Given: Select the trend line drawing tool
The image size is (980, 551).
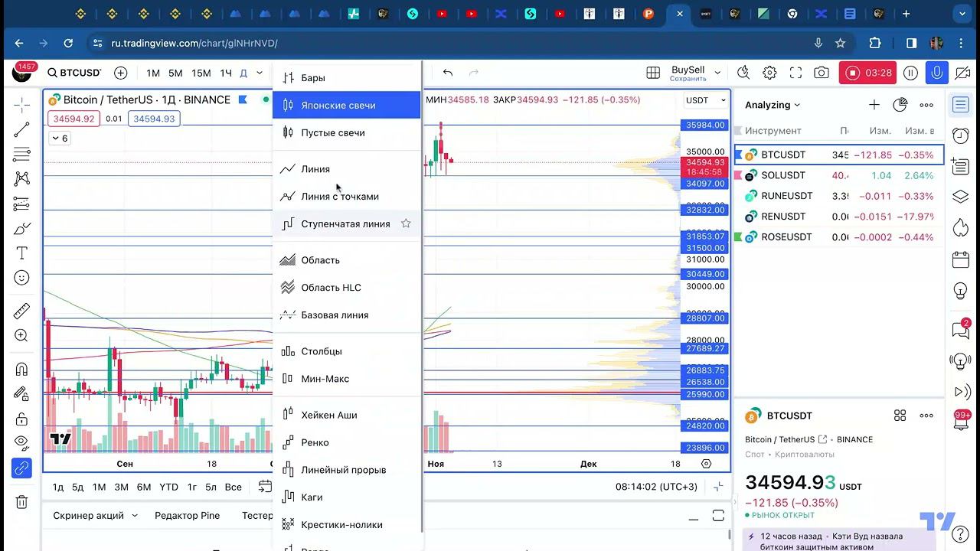Looking at the screenshot, I should pyautogui.click(x=21, y=129).
